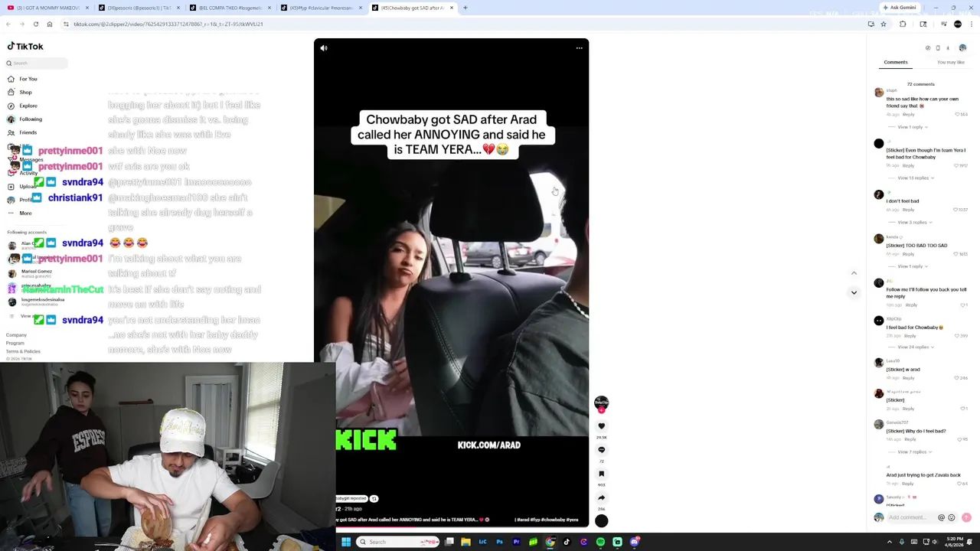Screen dimensions: 980x551
Task: Open File Explorer from the taskbar
Action: pyautogui.click(x=465, y=542)
